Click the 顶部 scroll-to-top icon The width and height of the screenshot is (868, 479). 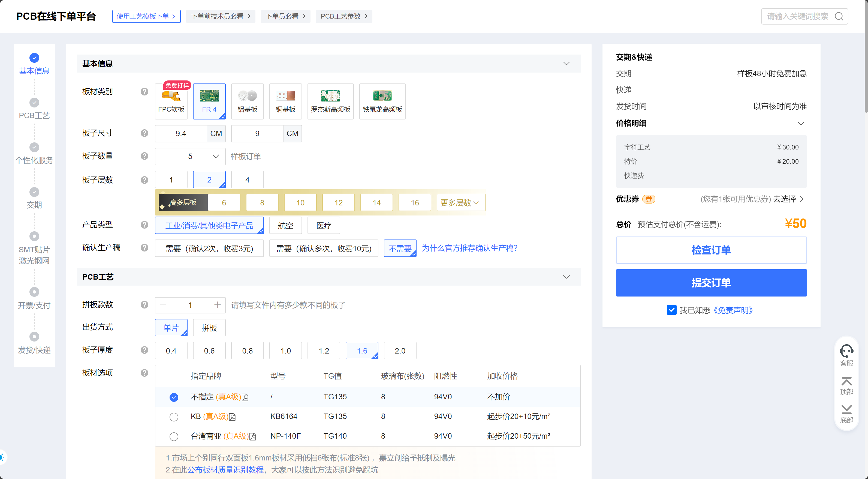[846, 381]
